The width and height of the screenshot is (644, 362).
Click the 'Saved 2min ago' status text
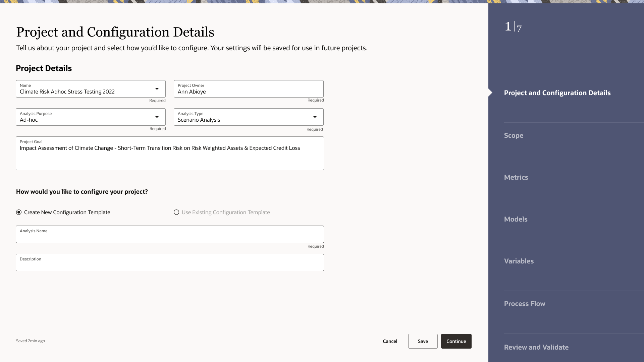[31, 341]
